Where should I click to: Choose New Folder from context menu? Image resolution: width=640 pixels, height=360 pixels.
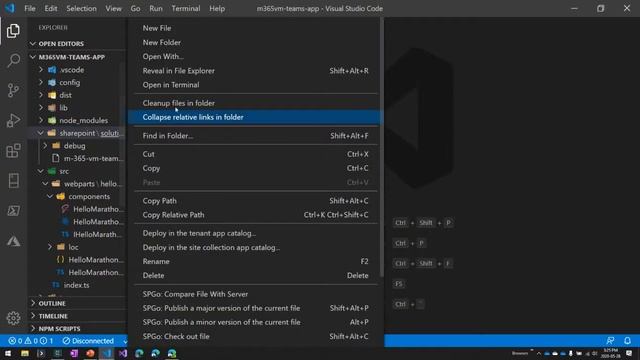(256, 42)
